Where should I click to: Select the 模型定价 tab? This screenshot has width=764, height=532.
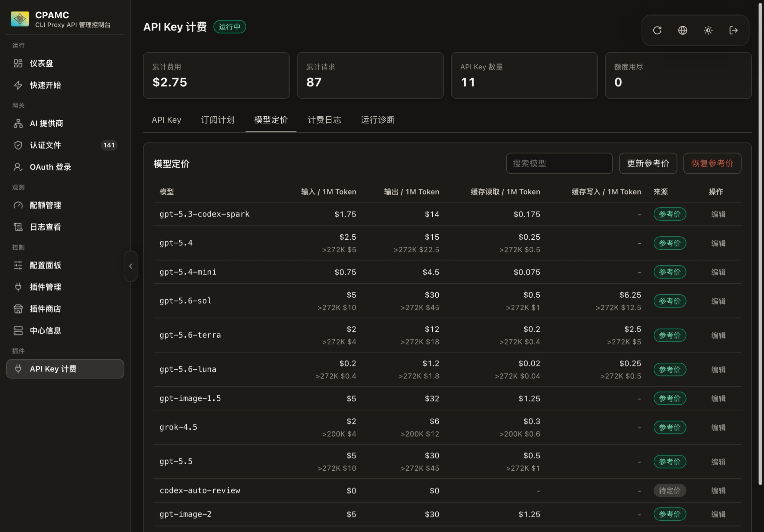pyautogui.click(x=271, y=120)
